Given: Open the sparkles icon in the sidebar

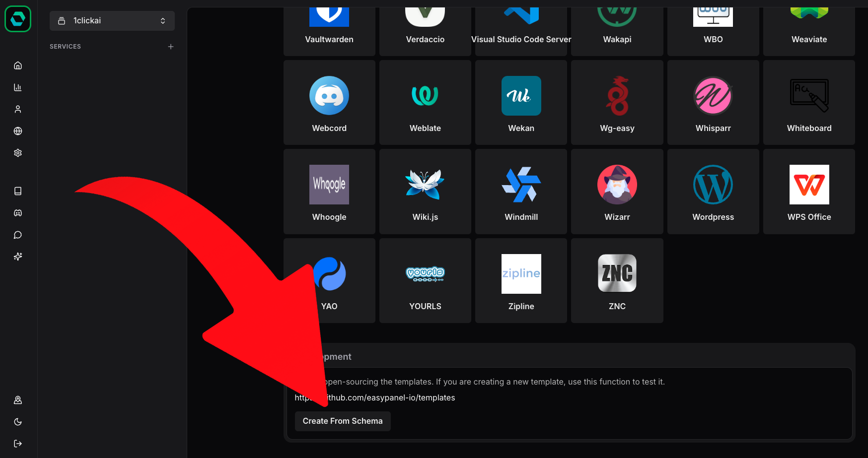Looking at the screenshot, I should 18,257.
